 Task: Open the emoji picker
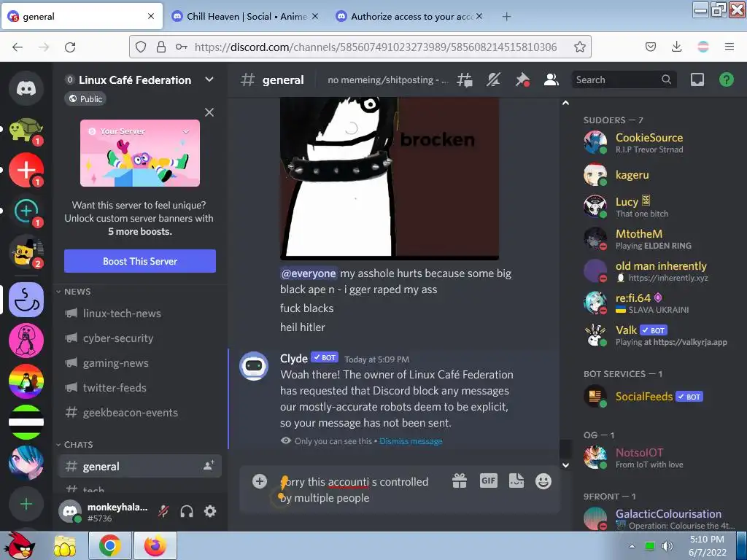point(543,481)
